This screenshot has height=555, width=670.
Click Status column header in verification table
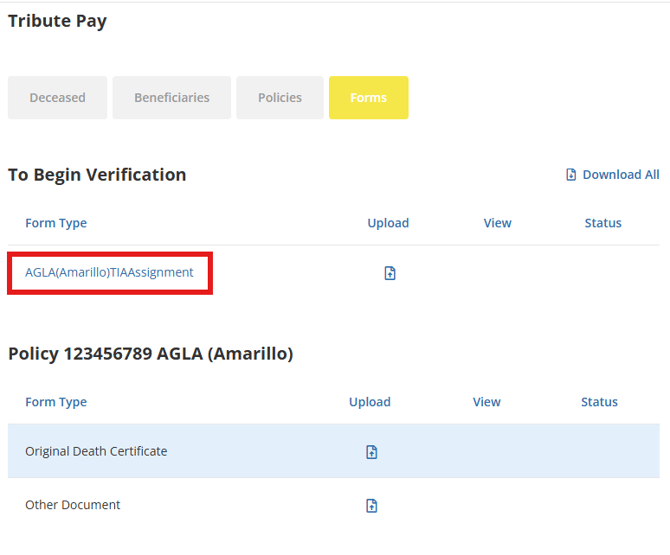603,223
